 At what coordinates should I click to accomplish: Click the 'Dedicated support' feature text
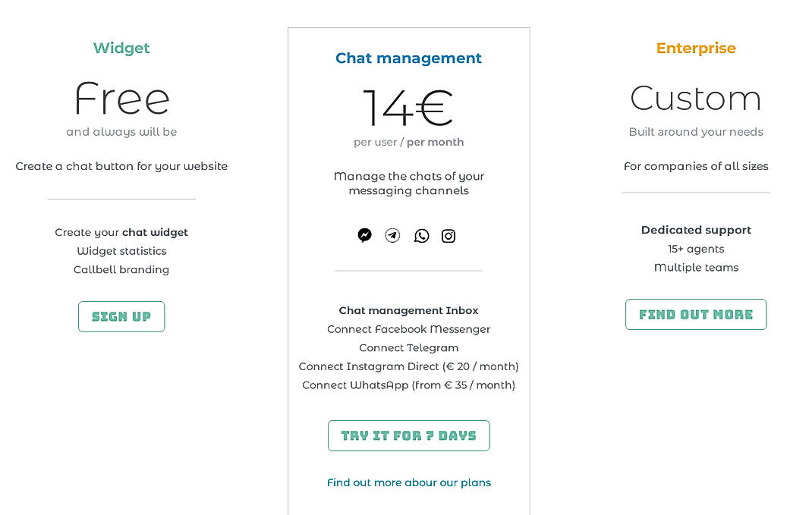[696, 230]
